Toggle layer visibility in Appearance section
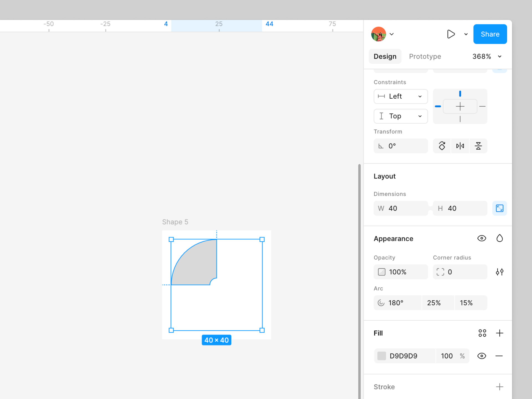This screenshot has width=532, height=399. pyautogui.click(x=482, y=238)
